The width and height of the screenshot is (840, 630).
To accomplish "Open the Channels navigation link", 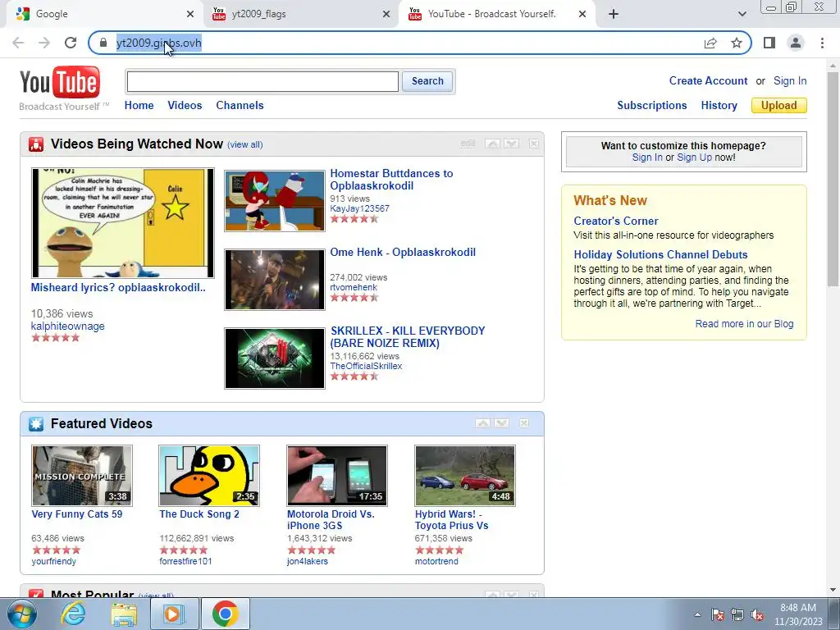I will pos(240,106).
